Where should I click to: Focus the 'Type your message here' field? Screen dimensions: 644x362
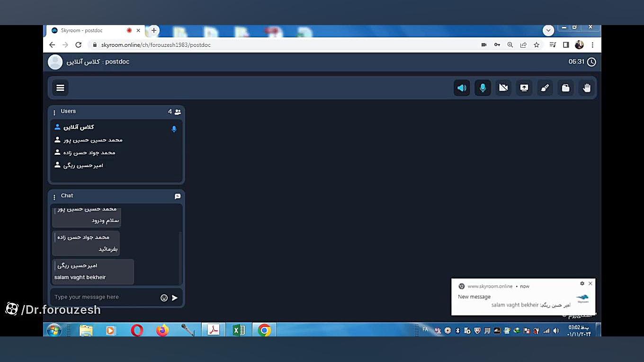pos(104,297)
